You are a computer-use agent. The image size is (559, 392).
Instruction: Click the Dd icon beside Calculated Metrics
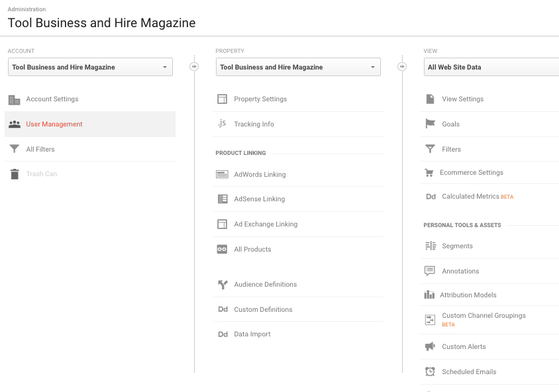click(431, 197)
